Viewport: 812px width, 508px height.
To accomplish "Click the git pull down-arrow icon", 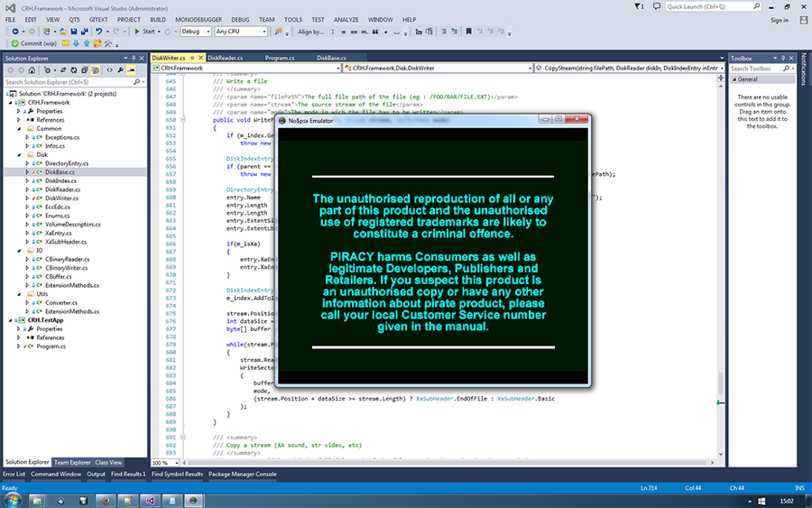I will tap(76, 43).
